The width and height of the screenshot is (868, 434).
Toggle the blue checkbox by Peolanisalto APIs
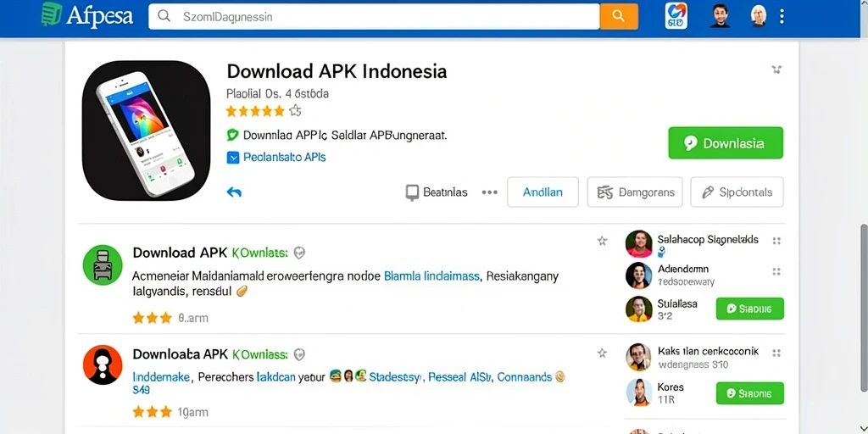[232, 158]
